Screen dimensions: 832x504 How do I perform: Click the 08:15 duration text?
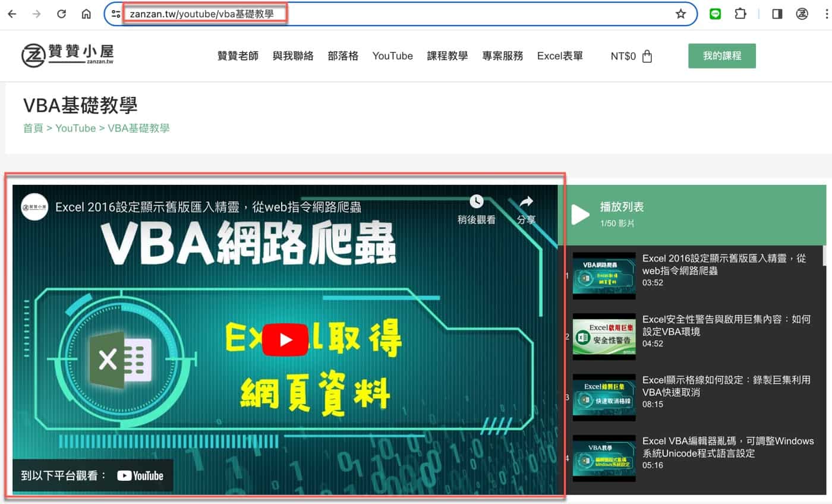(x=653, y=404)
